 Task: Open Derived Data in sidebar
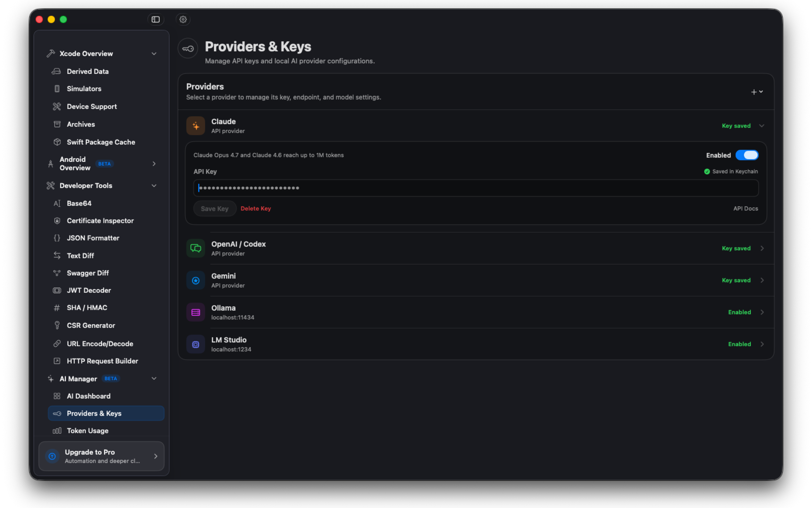pos(106,71)
